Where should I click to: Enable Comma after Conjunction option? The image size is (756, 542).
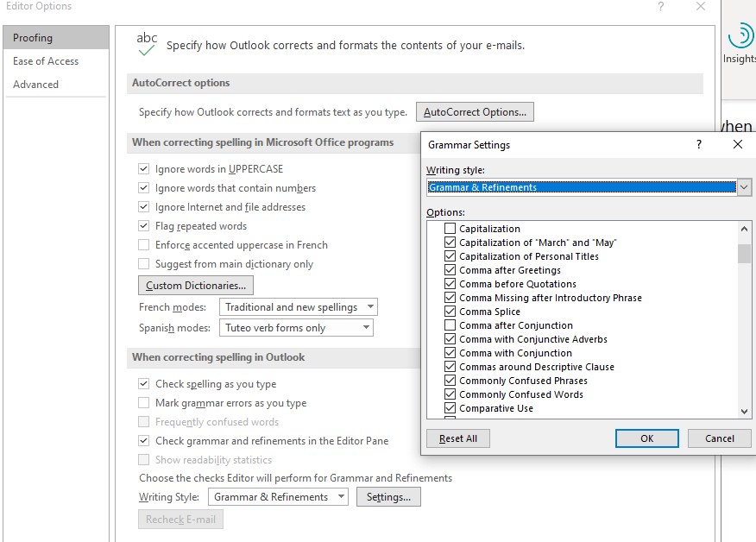pos(450,325)
